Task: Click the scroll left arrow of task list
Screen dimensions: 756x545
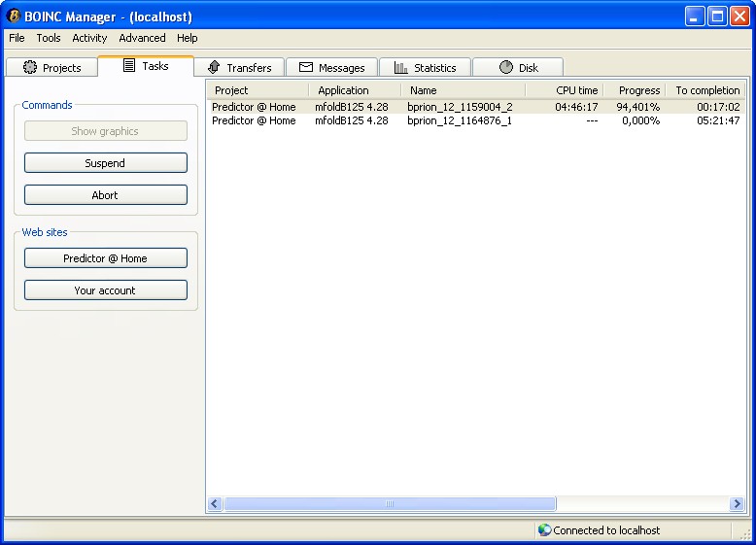Action: 215,503
